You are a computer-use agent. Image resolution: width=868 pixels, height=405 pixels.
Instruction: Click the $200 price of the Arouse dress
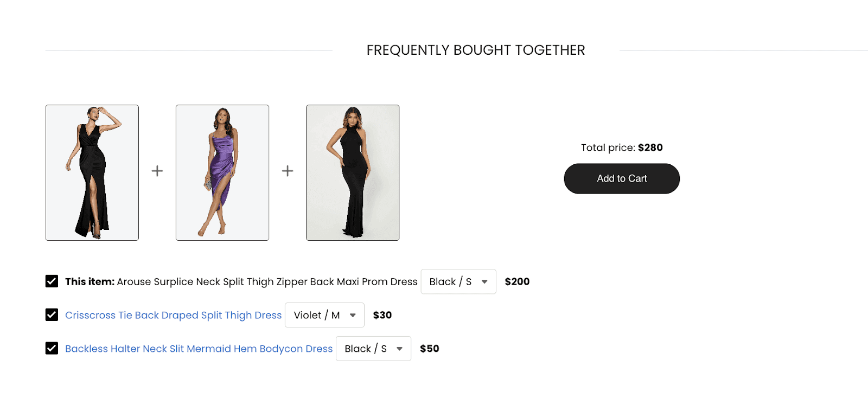[x=517, y=281]
